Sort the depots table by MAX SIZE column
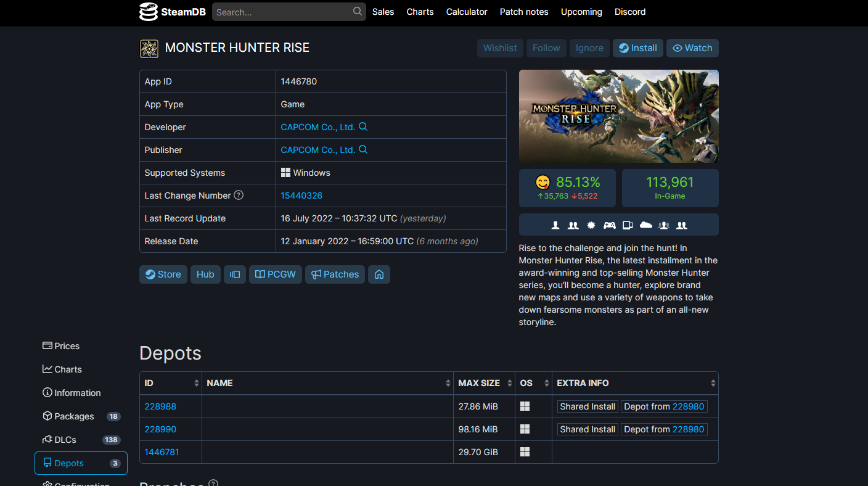The image size is (868, 486). coord(484,383)
